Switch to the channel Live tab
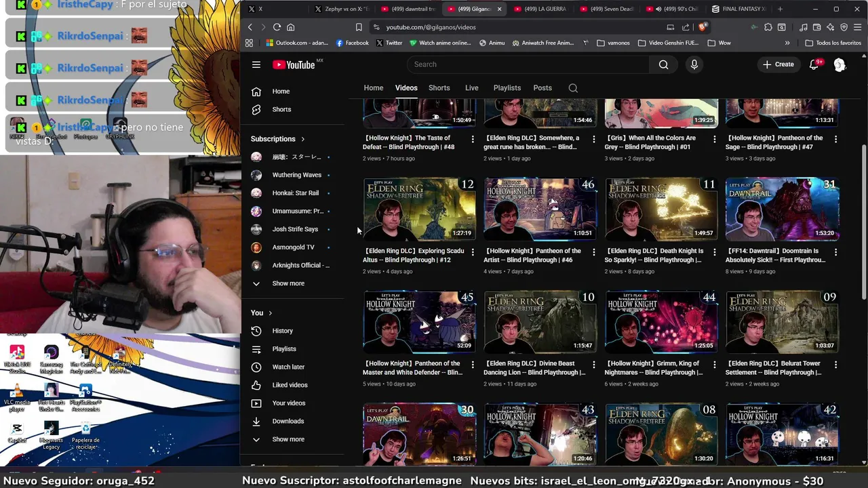The image size is (868, 488). click(x=471, y=88)
